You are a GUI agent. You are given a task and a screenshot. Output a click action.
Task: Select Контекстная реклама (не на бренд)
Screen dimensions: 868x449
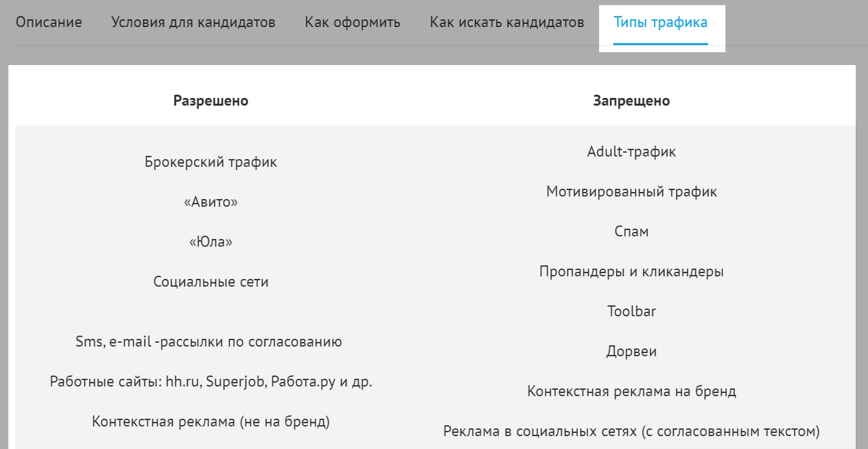point(211,422)
